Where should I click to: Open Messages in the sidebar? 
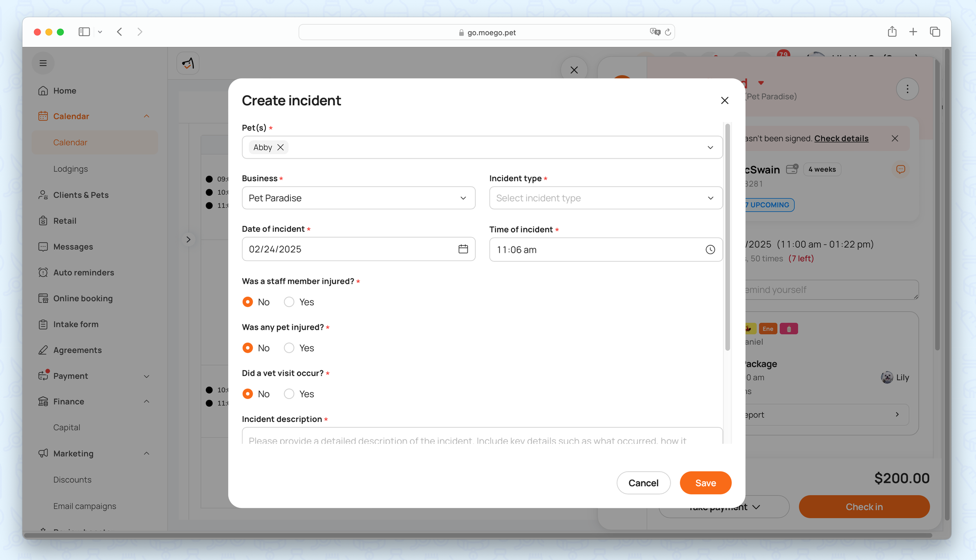point(73,247)
